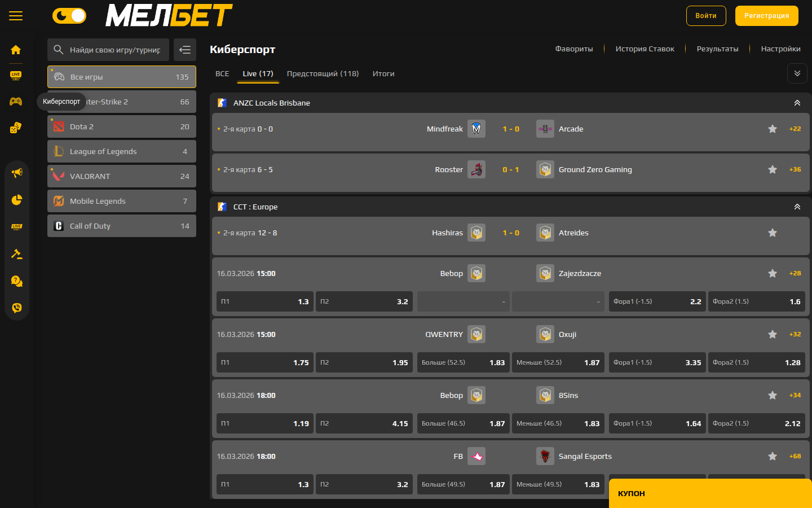This screenshot has height=508, width=812.
Task: Open the dice games sidebar icon
Action: [x=16, y=128]
